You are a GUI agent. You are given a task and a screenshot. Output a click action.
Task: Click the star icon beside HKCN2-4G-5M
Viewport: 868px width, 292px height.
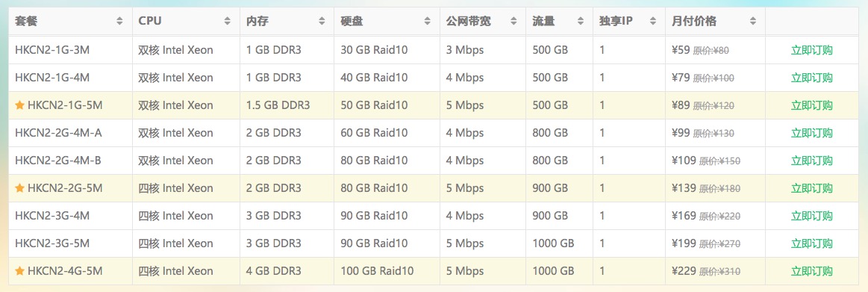(19, 272)
